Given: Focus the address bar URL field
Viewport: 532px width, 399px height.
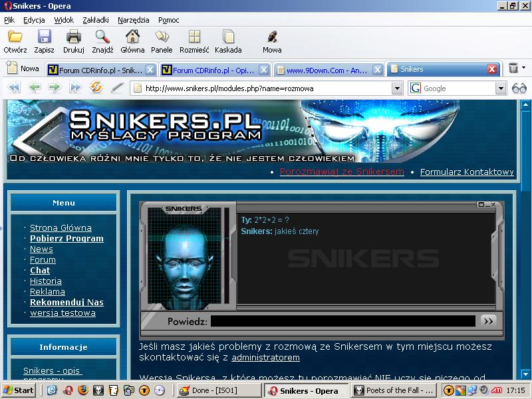Looking at the screenshot, I should click(x=261, y=88).
